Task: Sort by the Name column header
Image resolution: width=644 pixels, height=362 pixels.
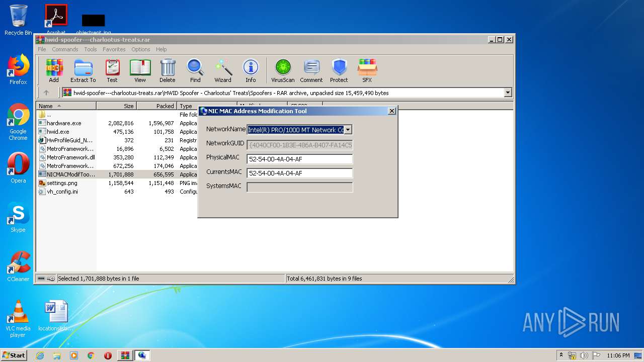Action: (x=66, y=106)
